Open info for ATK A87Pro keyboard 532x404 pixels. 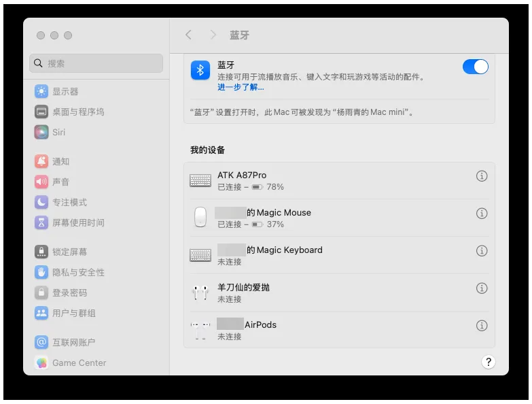point(482,176)
